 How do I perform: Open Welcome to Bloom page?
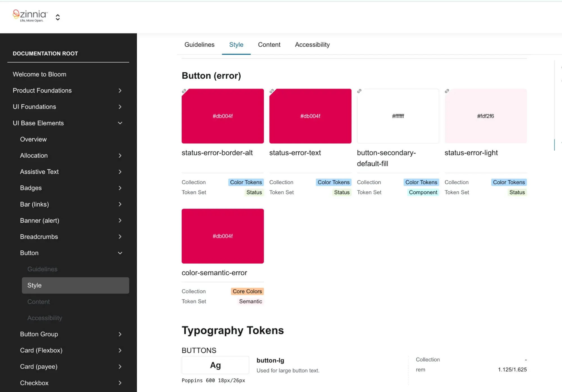(x=39, y=74)
